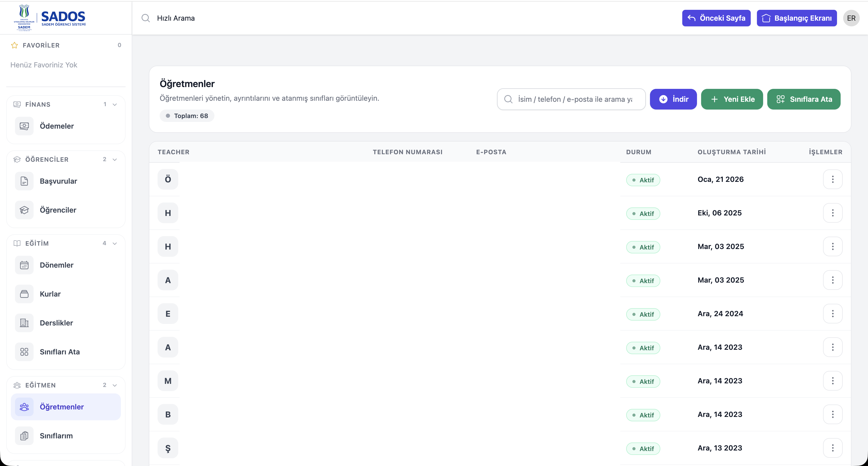Click the Teacher column header

pyautogui.click(x=174, y=152)
